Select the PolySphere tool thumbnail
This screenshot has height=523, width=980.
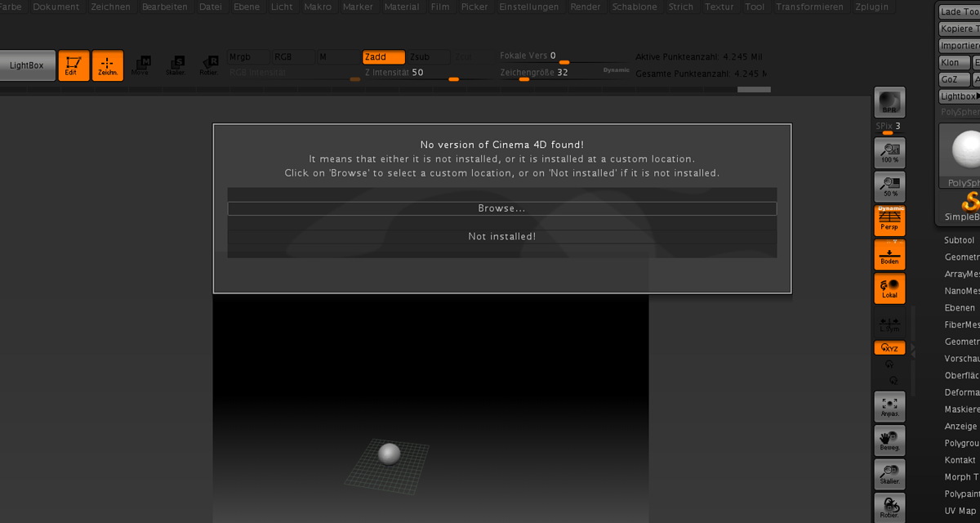(x=960, y=155)
